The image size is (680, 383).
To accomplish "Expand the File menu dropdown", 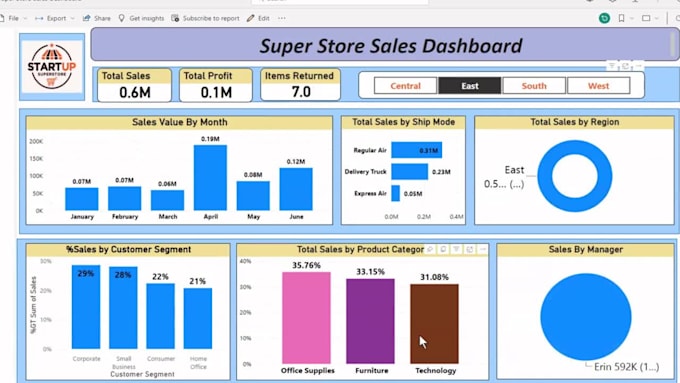I will 25,18.
